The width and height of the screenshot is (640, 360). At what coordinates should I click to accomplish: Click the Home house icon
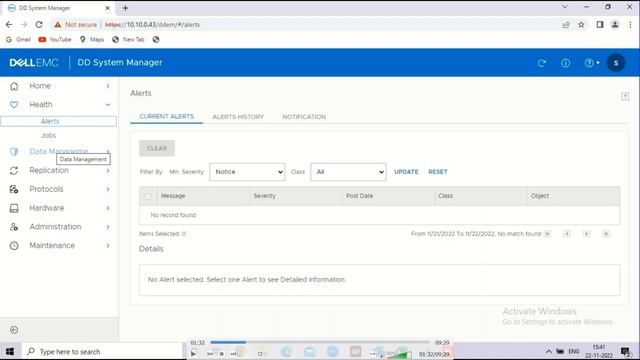14,86
